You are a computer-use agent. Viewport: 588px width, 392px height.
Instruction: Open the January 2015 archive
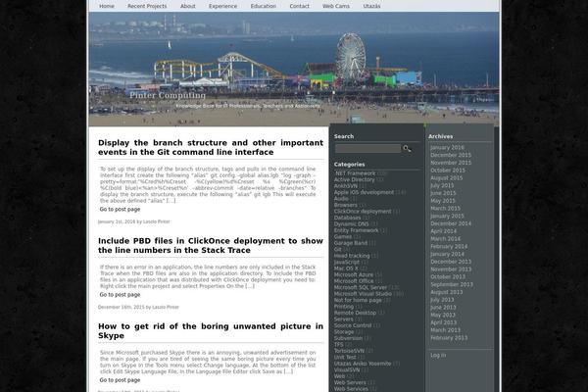tap(447, 216)
